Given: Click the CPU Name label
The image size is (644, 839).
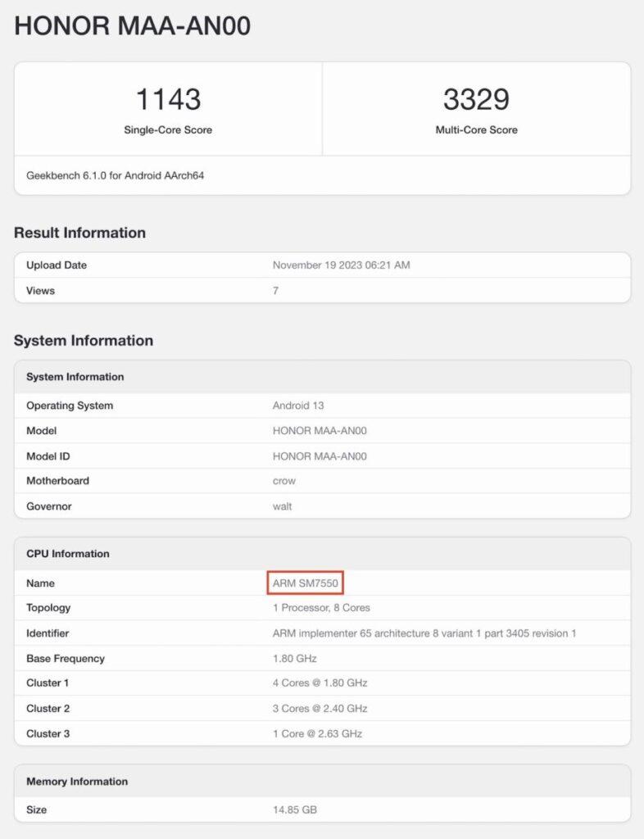Looking at the screenshot, I should coord(40,583).
